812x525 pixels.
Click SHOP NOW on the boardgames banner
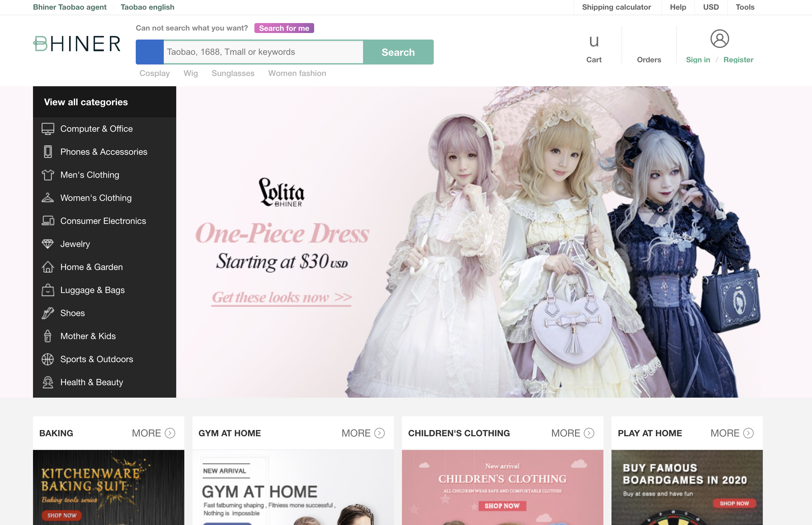tap(734, 504)
